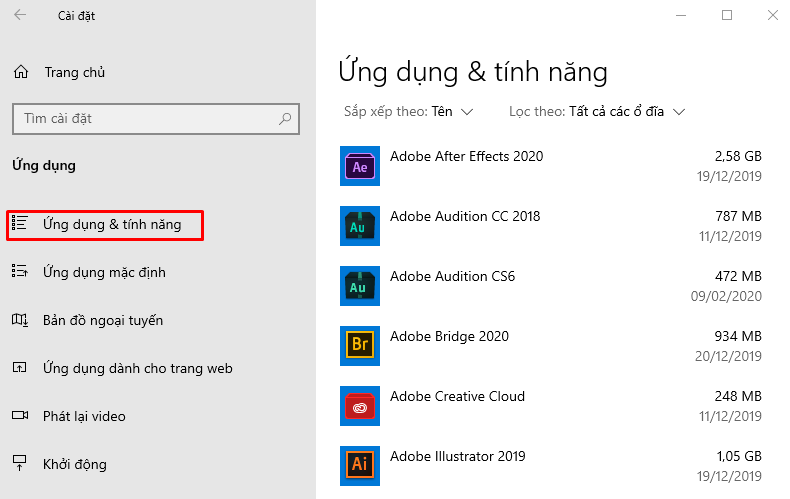790x499 pixels.
Task: Select Adobe Audition CC 2018 entry
Action: click(551, 226)
